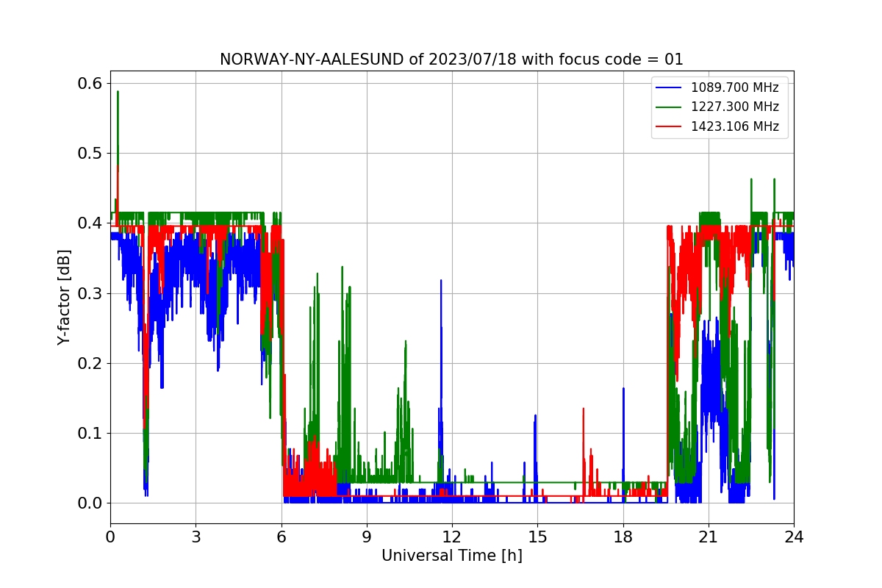Click the x-axis tick label 21
882x588 pixels.
pos(709,536)
